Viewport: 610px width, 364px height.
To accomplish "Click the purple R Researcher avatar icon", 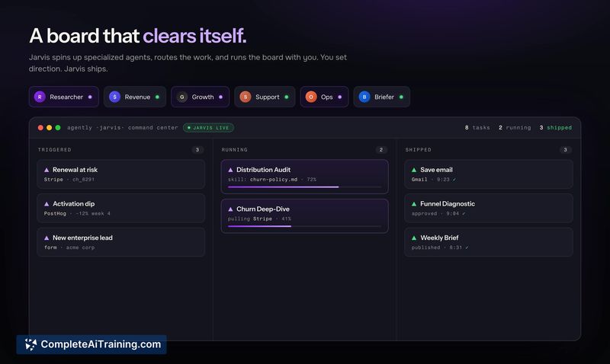I will coord(40,97).
